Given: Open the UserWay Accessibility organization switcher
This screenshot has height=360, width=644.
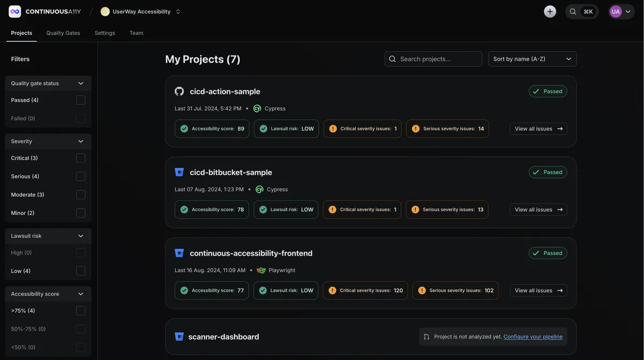Looking at the screenshot, I should click(178, 11).
